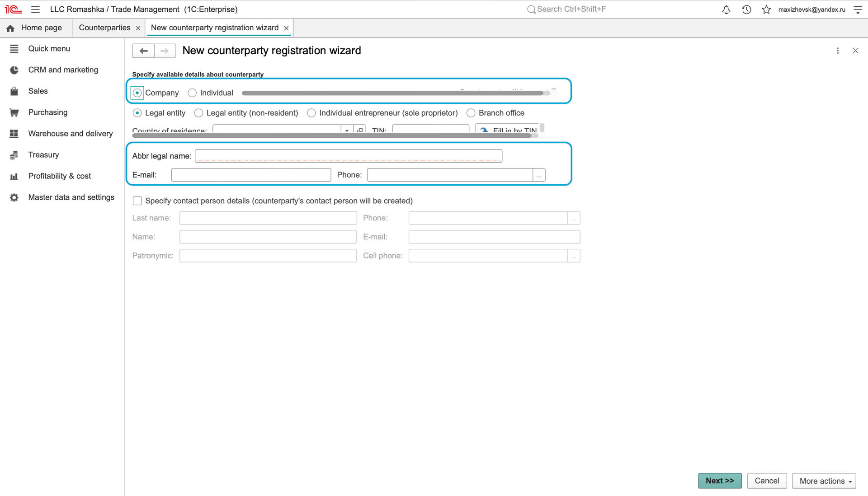The image size is (868, 496).
Task: Switch to the Counterparties tab
Action: pyautogui.click(x=104, y=28)
